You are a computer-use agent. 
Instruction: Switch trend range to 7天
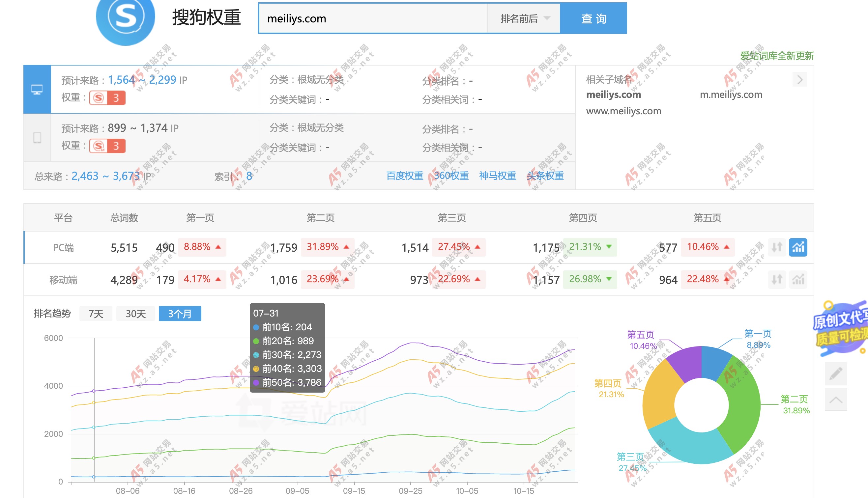point(96,314)
